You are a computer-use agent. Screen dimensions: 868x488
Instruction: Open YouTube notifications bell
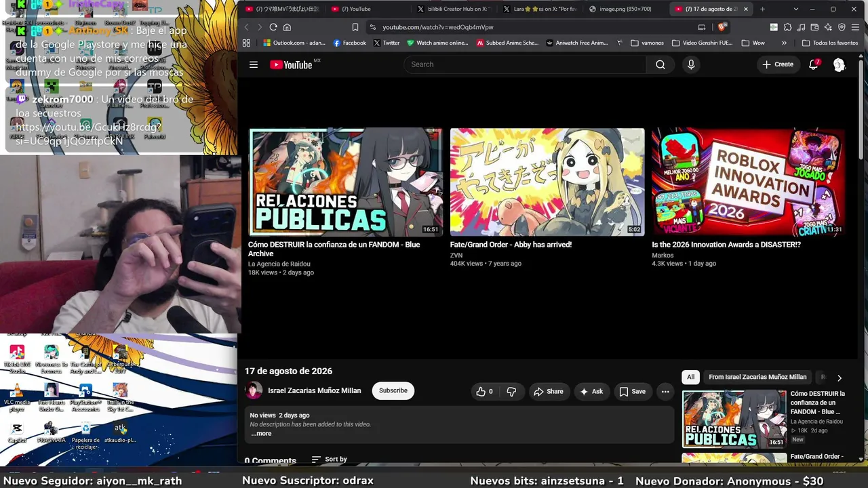[814, 64]
